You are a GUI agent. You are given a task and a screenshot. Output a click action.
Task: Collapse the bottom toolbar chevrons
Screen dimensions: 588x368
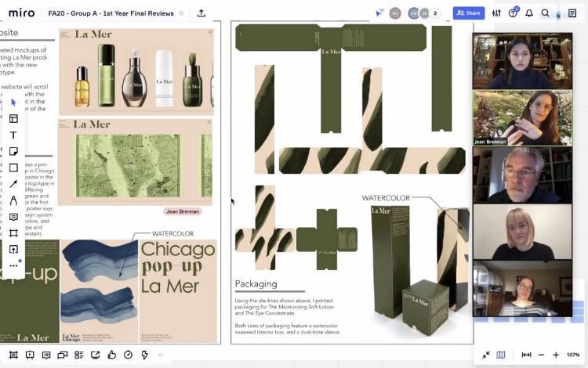pyautogui.click(x=162, y=355)
